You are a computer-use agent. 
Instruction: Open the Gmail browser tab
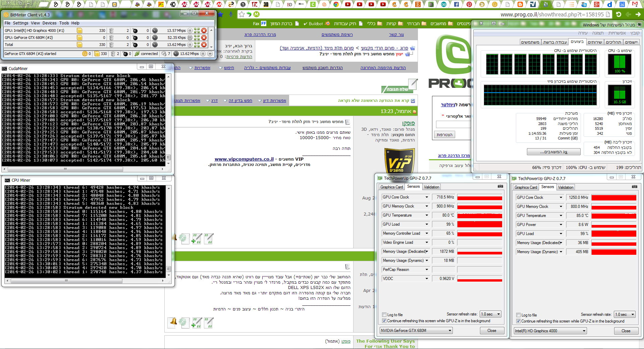pyautogui.click(x=635, y=4)
